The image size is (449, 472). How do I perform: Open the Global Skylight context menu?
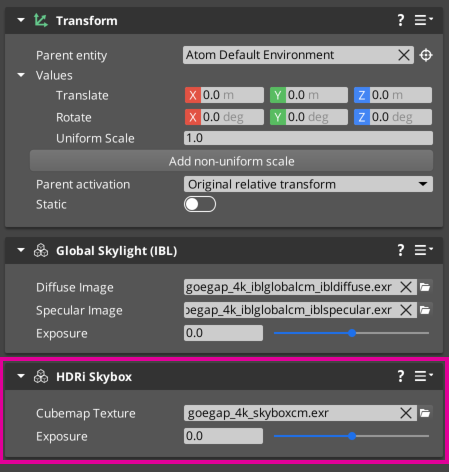[423, 250]
